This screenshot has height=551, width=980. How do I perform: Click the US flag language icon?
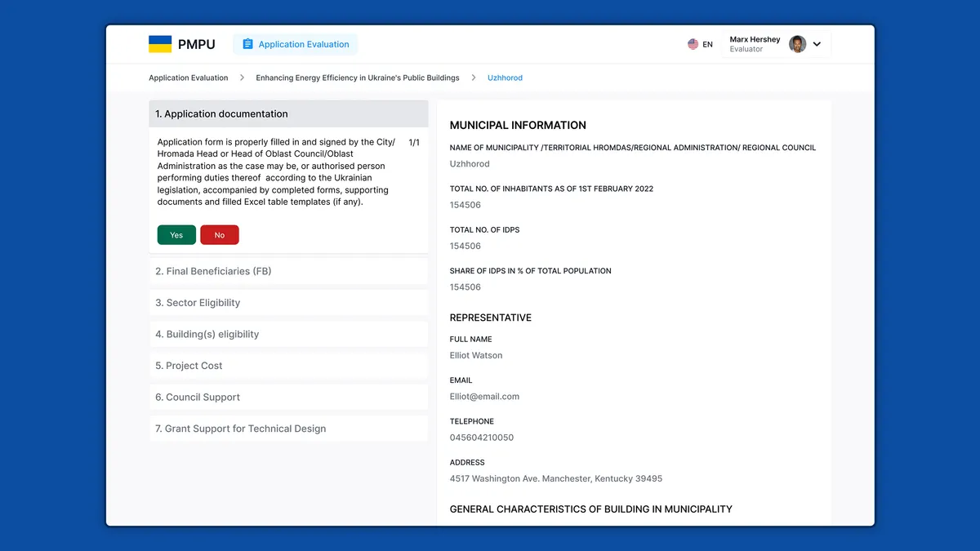point(693,44)
